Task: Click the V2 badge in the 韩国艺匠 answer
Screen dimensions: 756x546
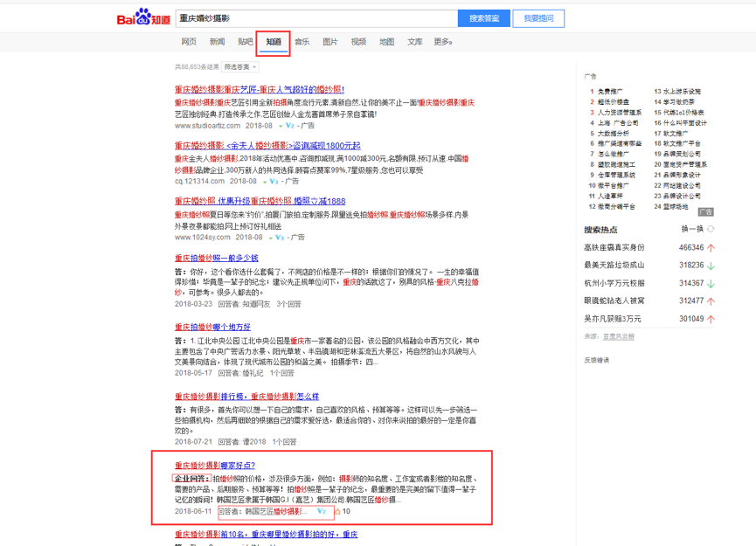Action: pos(321,511)
